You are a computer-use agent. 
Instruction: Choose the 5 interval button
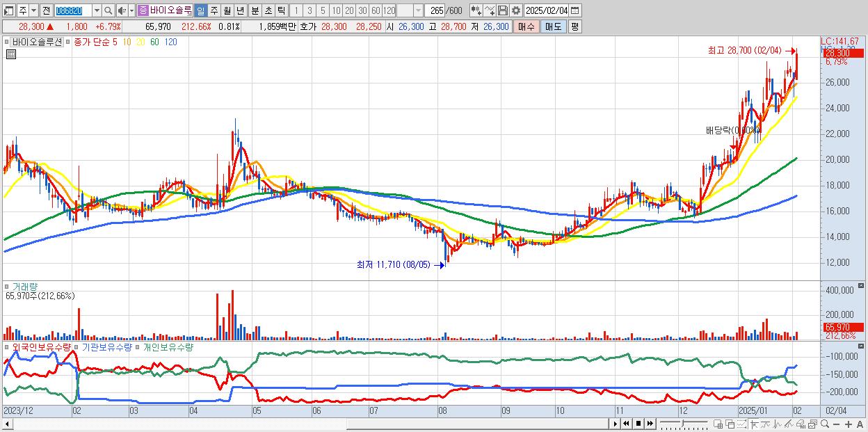(x=323, y=10)
